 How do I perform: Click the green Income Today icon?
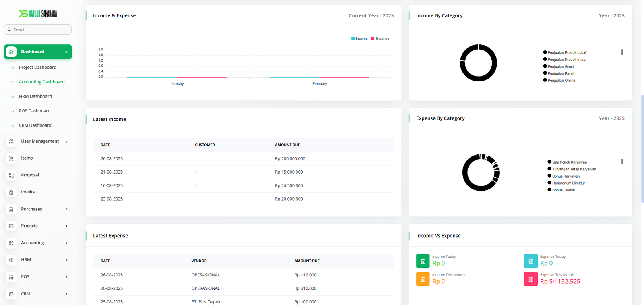(423, 261)
